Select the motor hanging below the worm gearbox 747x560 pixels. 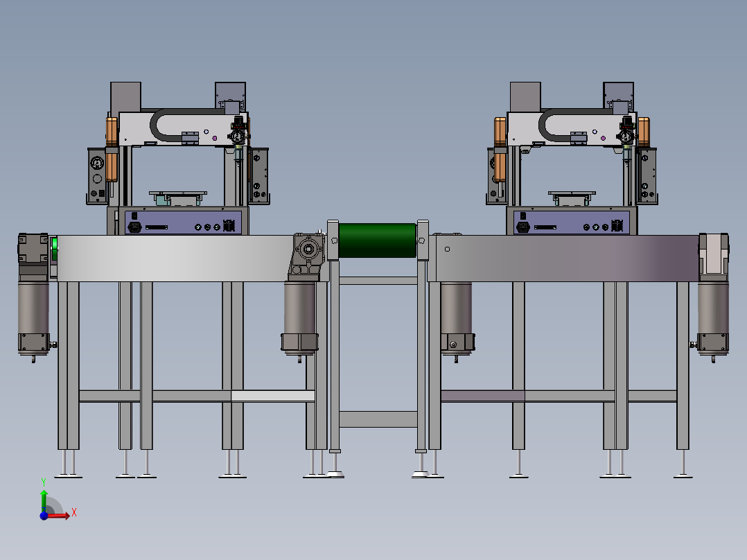(x=299, y=318)
